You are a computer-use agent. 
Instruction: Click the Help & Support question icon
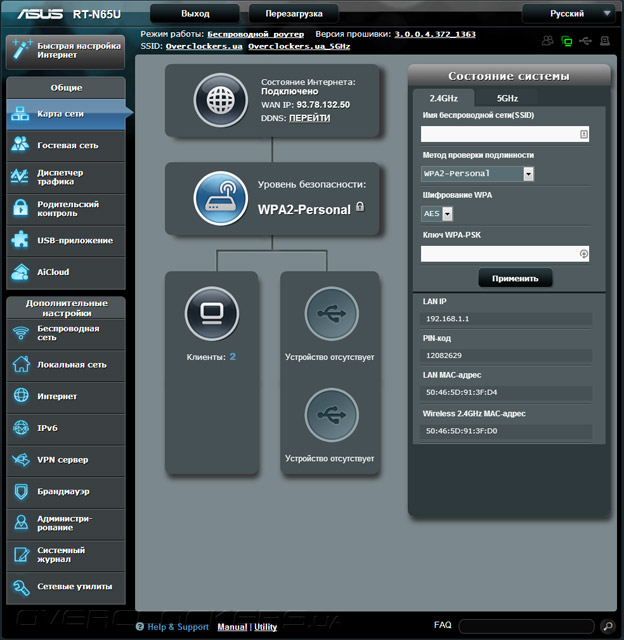(140, 627)
